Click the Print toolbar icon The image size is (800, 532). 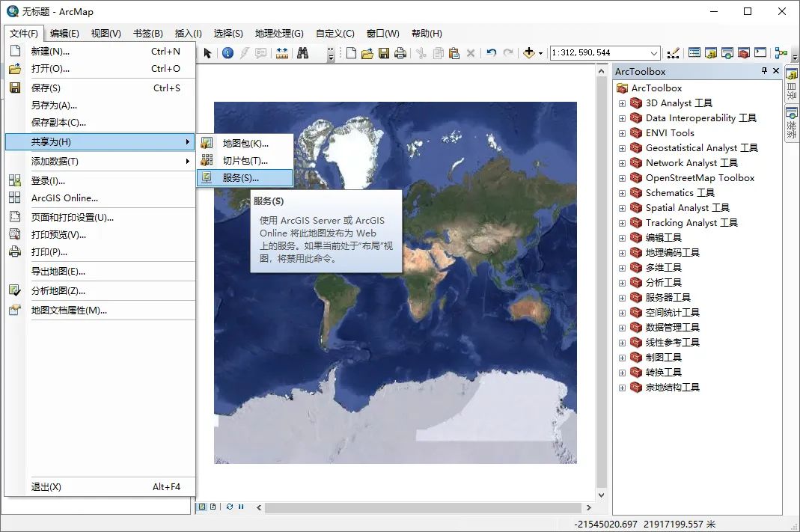pyautogui.click(x=400, y=53)
